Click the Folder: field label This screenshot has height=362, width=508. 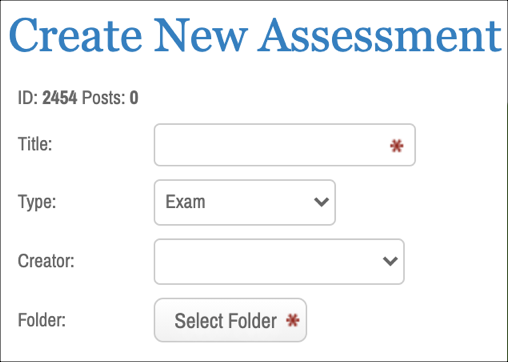tap(42, 320)
